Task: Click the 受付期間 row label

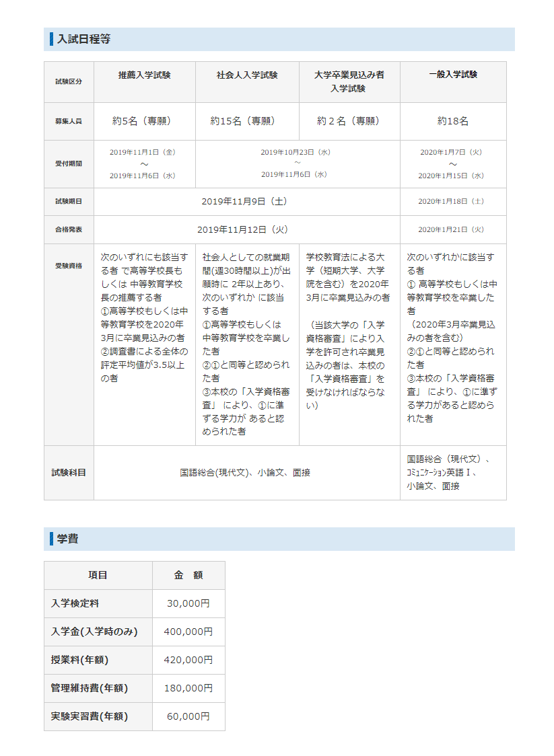Action: click(x=69, y=163)
